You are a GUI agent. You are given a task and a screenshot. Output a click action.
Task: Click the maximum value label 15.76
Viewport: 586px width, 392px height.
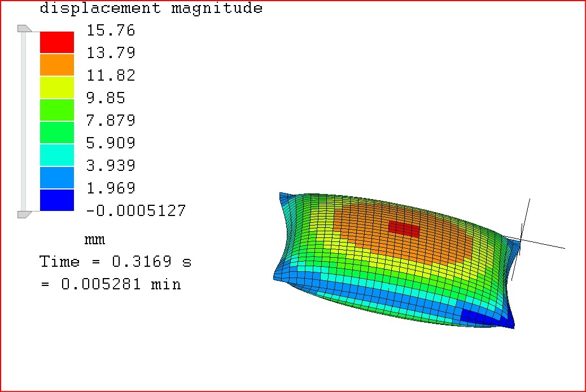pyautogui.click(x=110, y=30)
